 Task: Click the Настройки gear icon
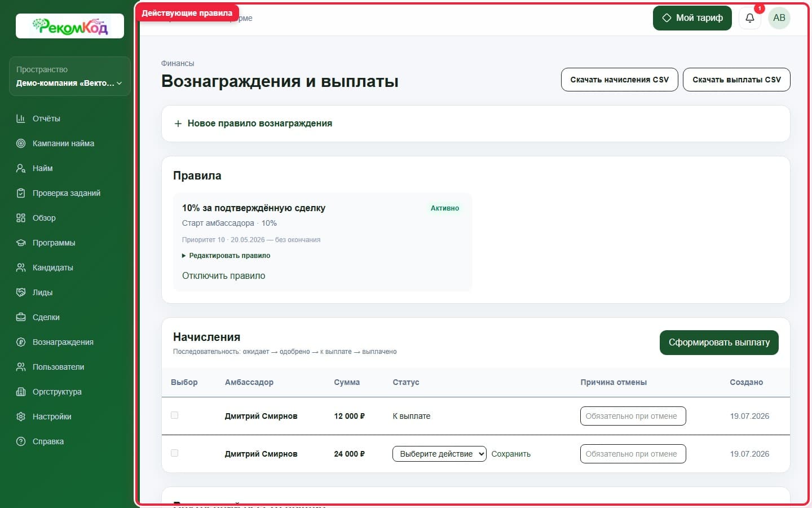point(21,417)
